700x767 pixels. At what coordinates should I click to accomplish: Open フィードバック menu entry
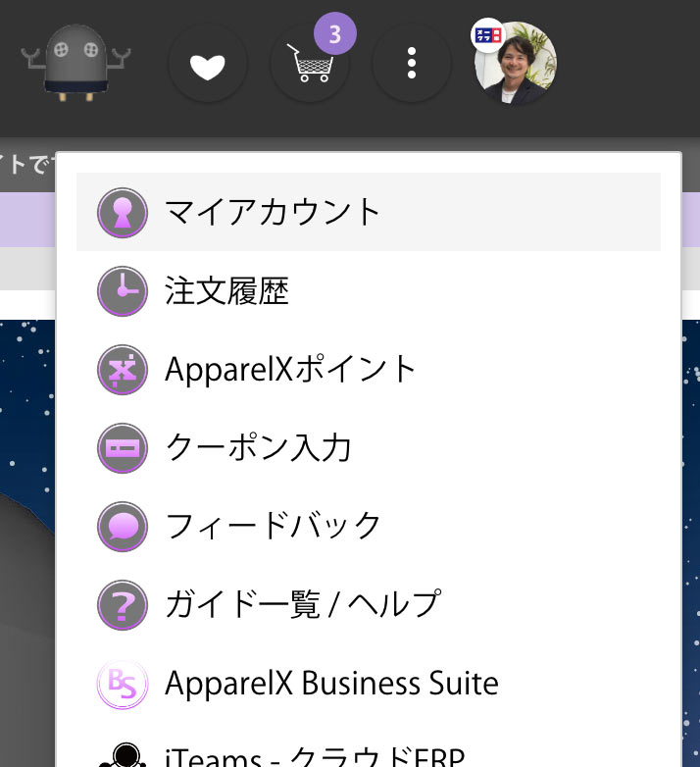369,527
